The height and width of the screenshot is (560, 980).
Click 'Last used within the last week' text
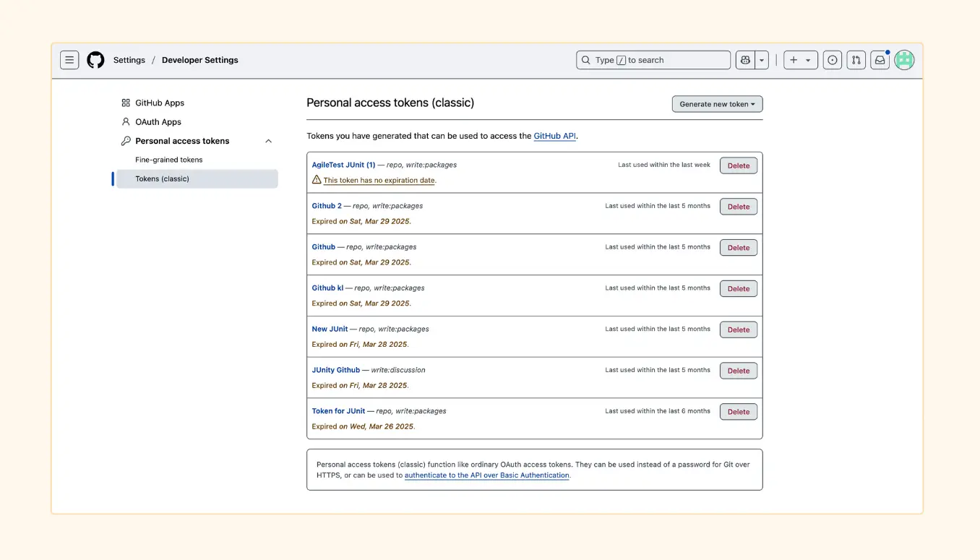click(x=664, y=165)
